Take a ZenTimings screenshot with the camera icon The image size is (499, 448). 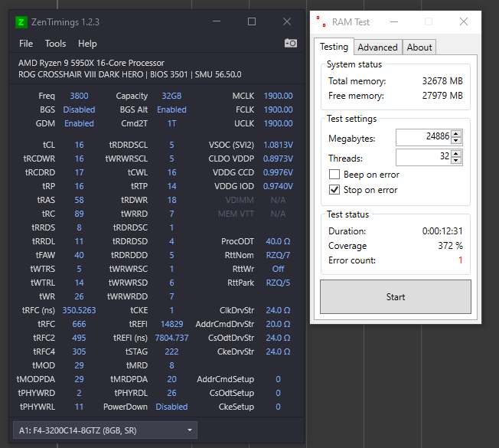(x=291, y=43)
